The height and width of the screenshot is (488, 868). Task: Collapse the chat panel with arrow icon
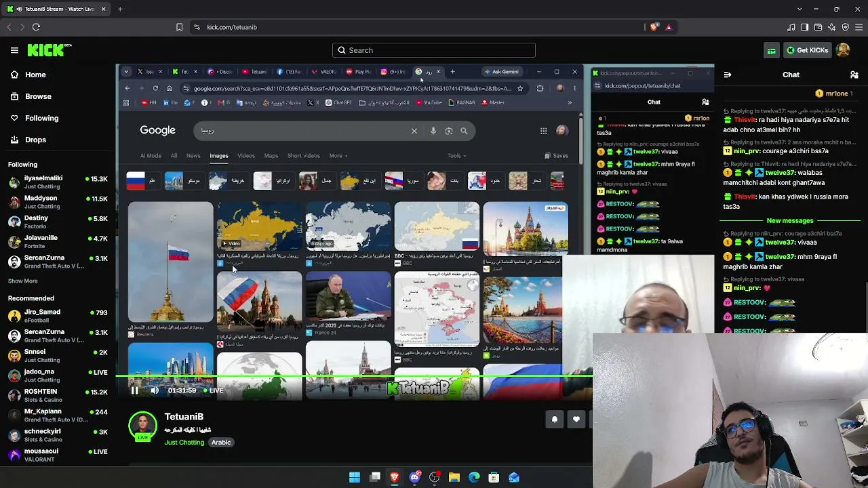[x=728, y=75]
